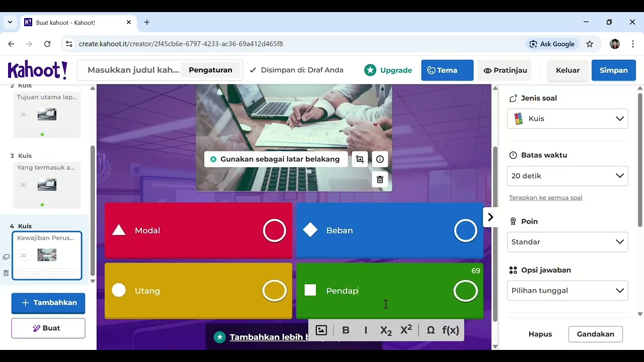Click the slide list sidebar scrollbar
Viewport: 644px width, 362px height.
[x=93, y=211]
